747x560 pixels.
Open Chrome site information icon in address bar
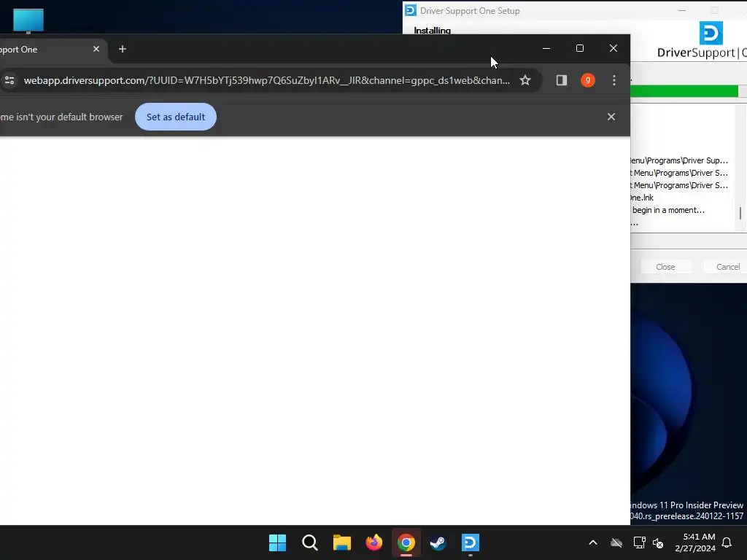click(x=9, y=80)
